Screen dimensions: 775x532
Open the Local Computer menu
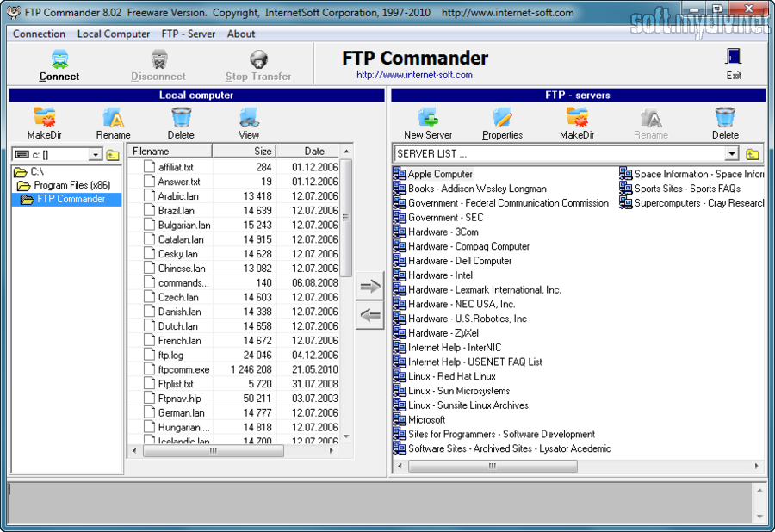(x=113, y=34)
